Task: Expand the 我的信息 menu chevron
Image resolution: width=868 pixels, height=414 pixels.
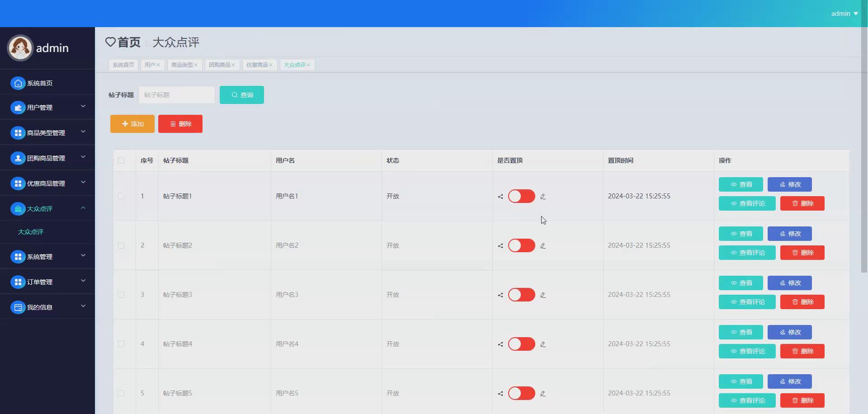Action: [x=83, y=306]
